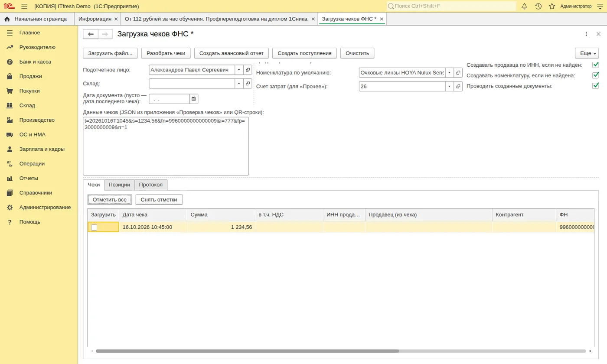Open favorites star icon
This screenshot has width=607, height=364.
(552, 6)
